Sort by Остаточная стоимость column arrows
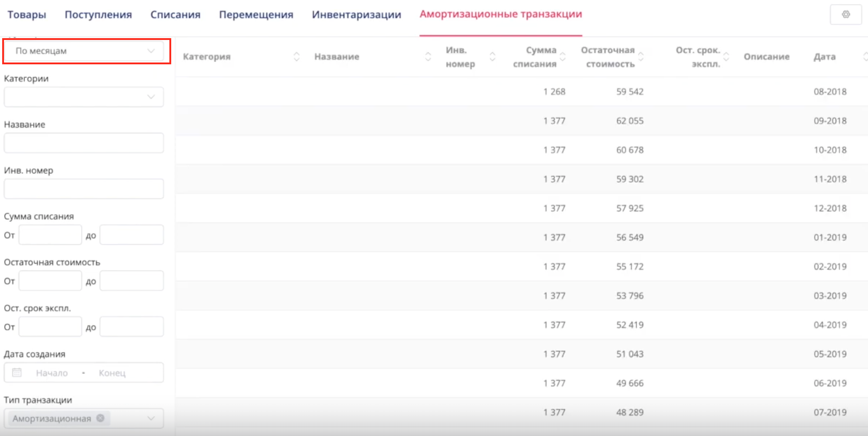 tap(641, 57)
